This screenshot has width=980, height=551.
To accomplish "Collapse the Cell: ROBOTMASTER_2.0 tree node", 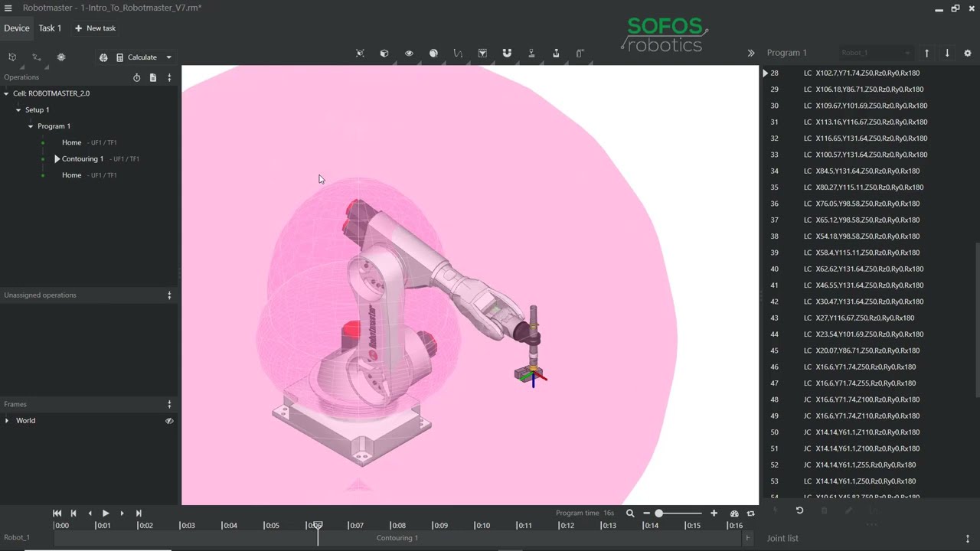I will [6, 93].
